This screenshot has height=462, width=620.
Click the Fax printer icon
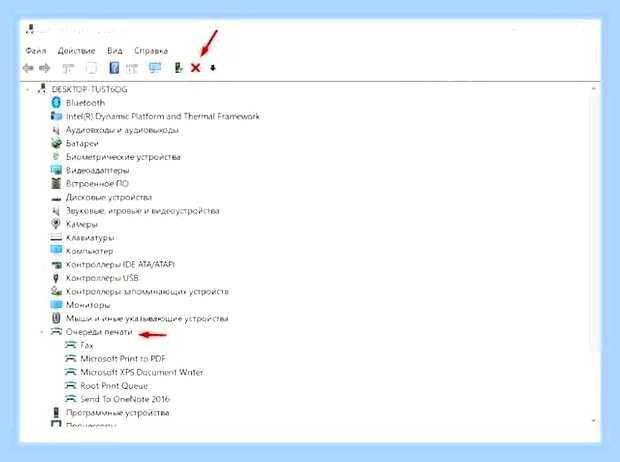(x=70, y=345)
